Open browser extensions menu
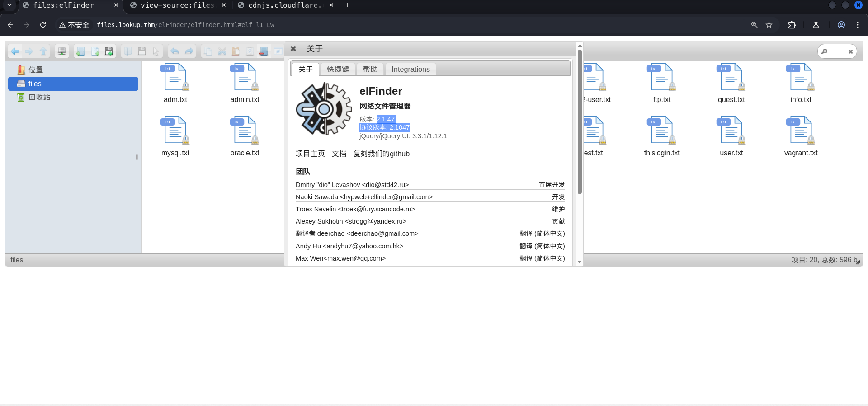The image size is (868, 406). (x=792, y=25)
